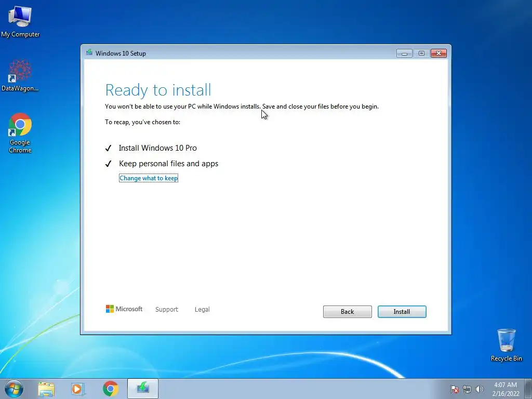Select the My Computer desktop icon
Viewport: 532px width, 399px height.
click(20, 21)
